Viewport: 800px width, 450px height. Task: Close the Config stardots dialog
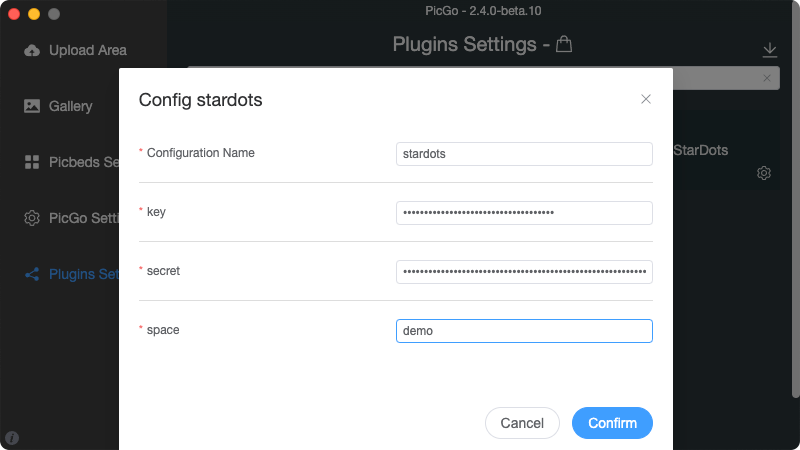[645, 99]
